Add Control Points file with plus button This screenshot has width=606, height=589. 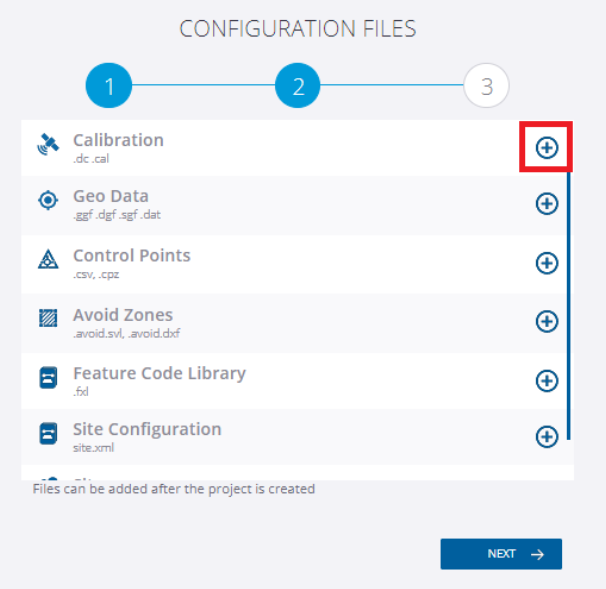(x=546, y=262)
